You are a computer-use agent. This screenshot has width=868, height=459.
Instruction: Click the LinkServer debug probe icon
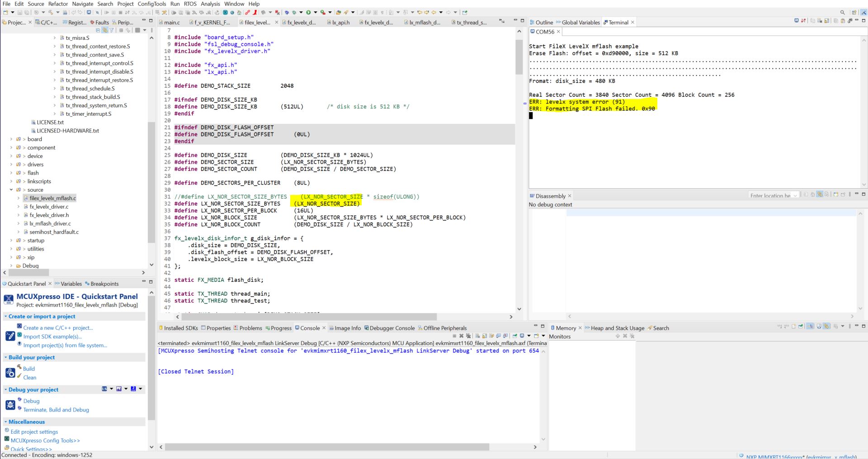pyautogui.click(x=104, y=389)
